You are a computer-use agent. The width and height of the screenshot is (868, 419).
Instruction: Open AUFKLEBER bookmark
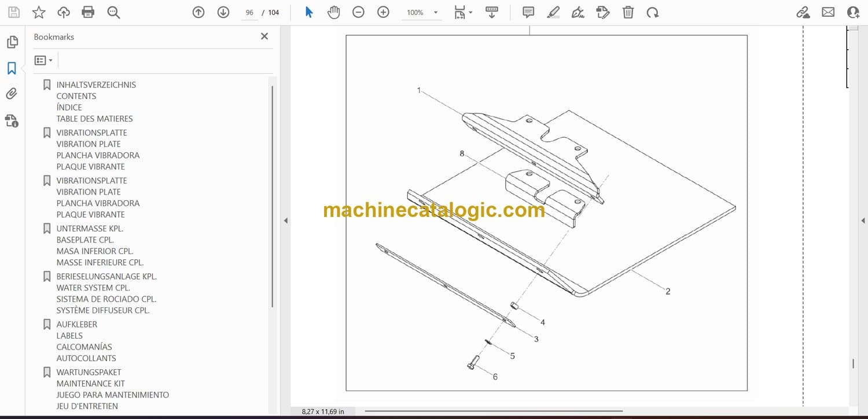pos(77,325)
